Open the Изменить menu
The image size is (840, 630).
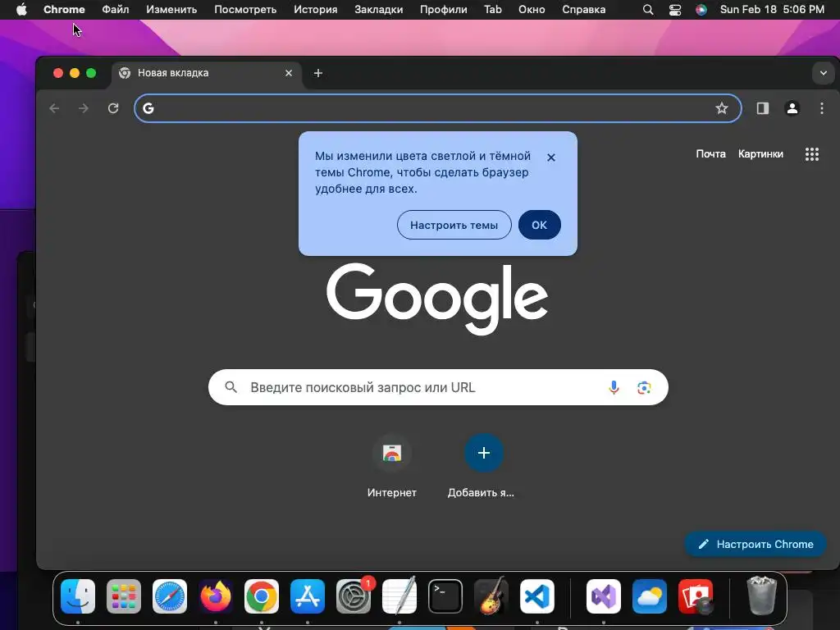coord(171,10)
